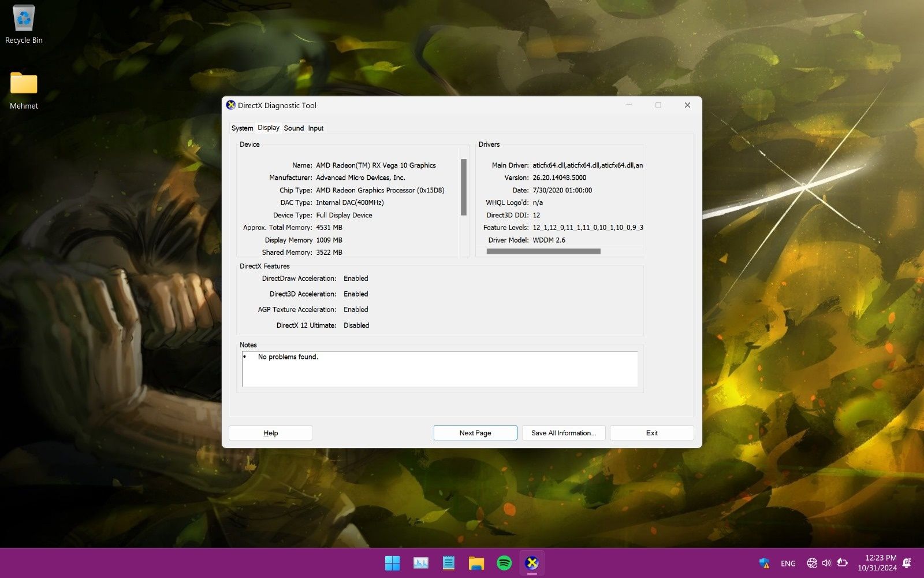The width and height of the screenshot is (924, 578).
Task: Click the No problems found note
Action: pos(288,357)
